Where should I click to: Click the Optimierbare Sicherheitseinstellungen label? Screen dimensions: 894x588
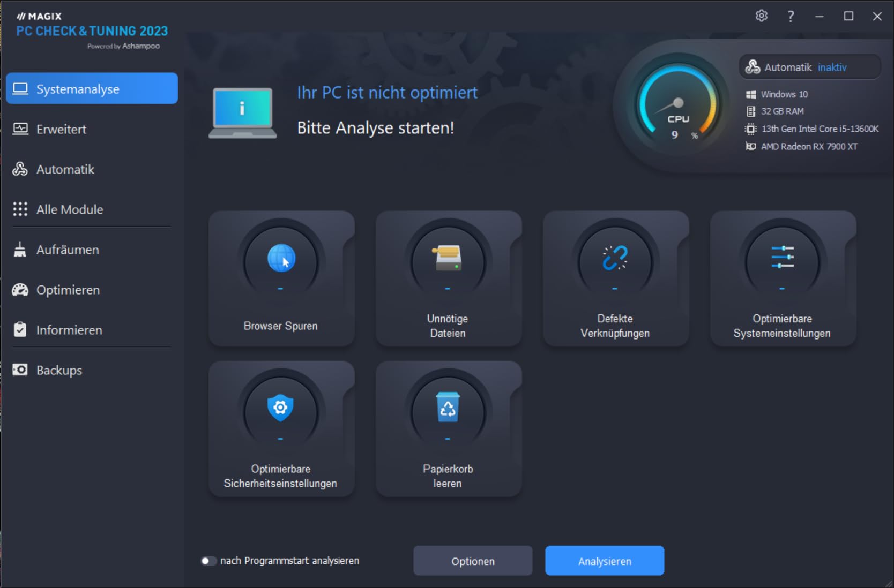tap(280, 476)
